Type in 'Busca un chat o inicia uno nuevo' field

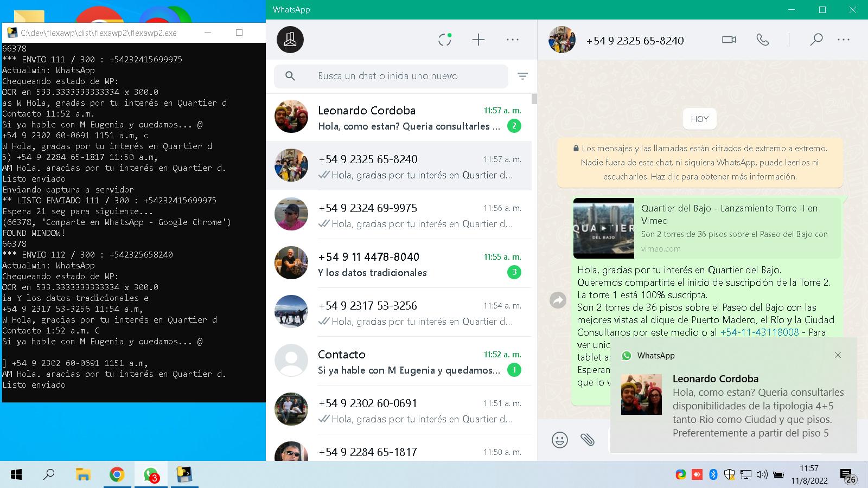point(391,76)
